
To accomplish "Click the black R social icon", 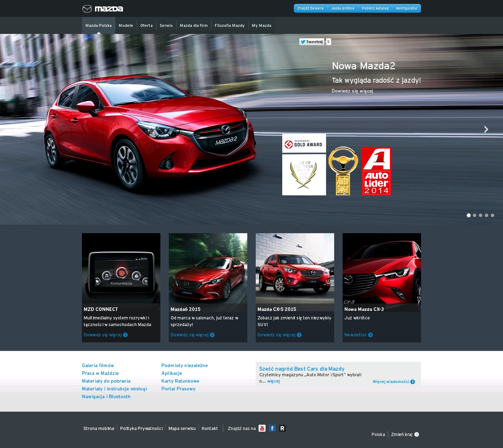I will point(282,428).
